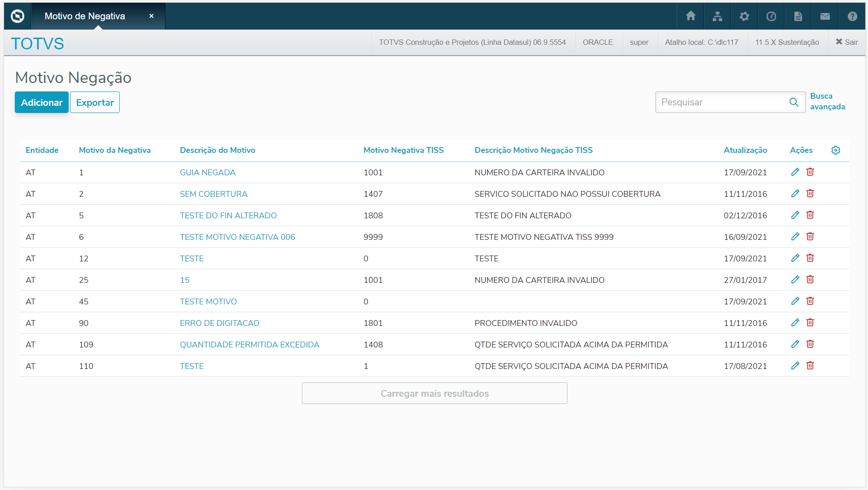Viewport: 868px width, 490px height.
Task: Edit the GUIA NEGADA row with pencil
Action: (x=795, y=172)
